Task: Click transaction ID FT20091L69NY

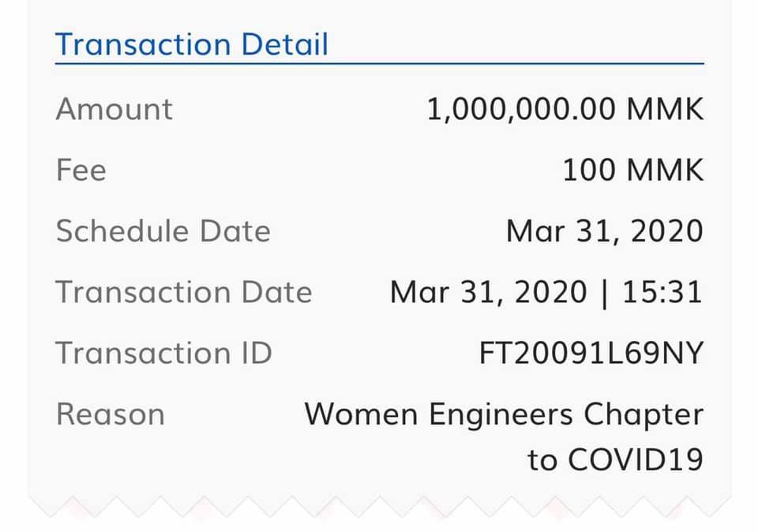Action: (x=591, y=353)
